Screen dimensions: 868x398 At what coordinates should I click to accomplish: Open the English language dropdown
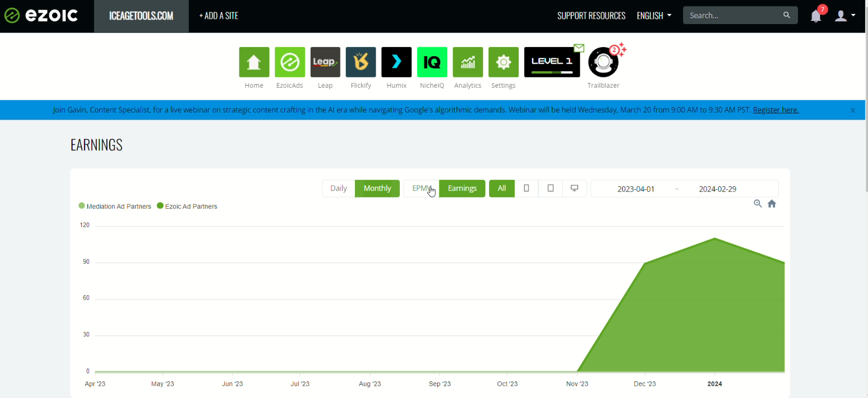654,16
